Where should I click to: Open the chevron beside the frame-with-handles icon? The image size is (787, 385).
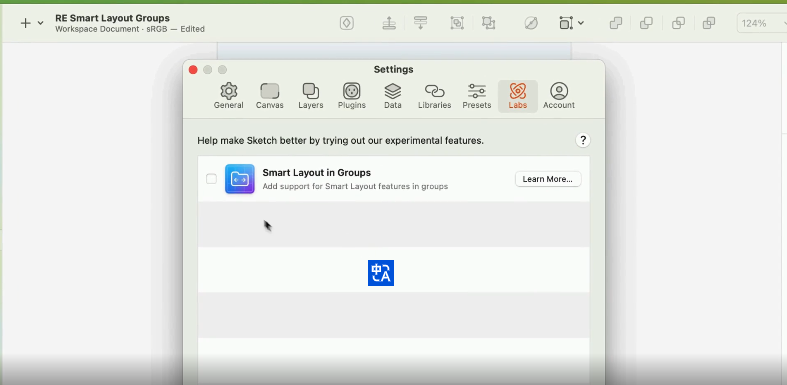pos(581,23)
